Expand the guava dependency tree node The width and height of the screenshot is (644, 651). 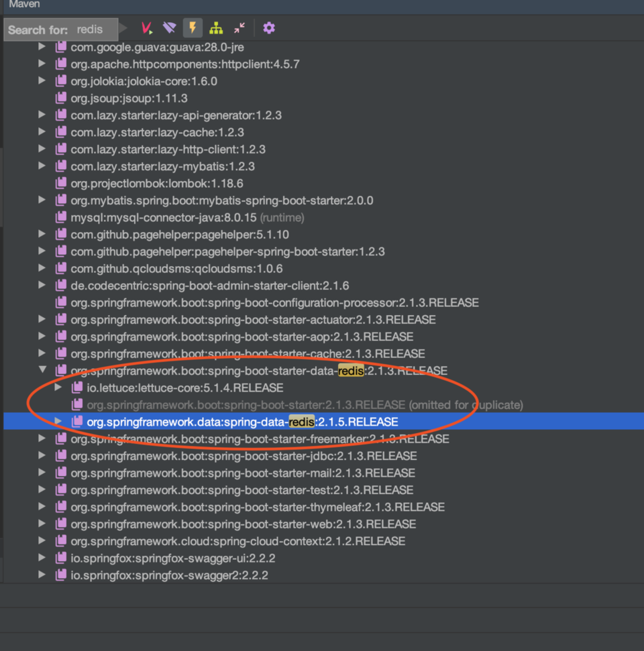pyautogui.click(x=42, y=47)
